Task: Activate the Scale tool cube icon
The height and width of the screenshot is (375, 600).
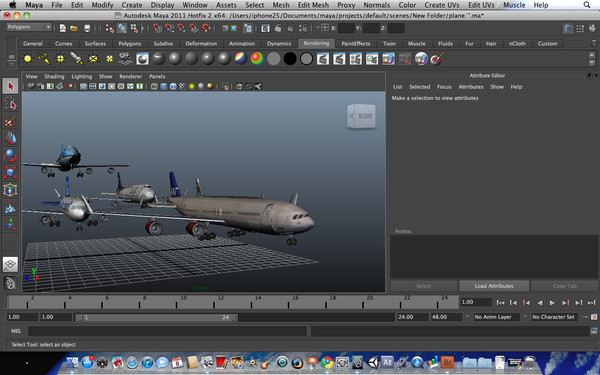Action: 10,173
